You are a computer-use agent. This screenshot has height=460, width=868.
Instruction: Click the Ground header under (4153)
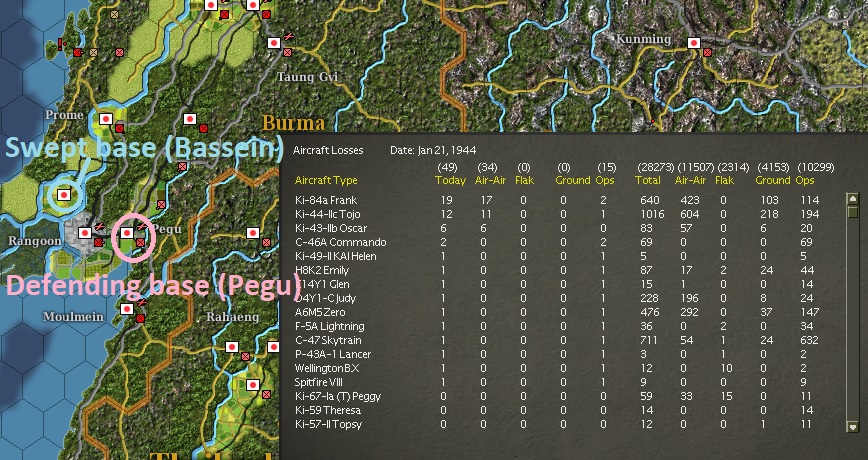click(x=773, y=180)
